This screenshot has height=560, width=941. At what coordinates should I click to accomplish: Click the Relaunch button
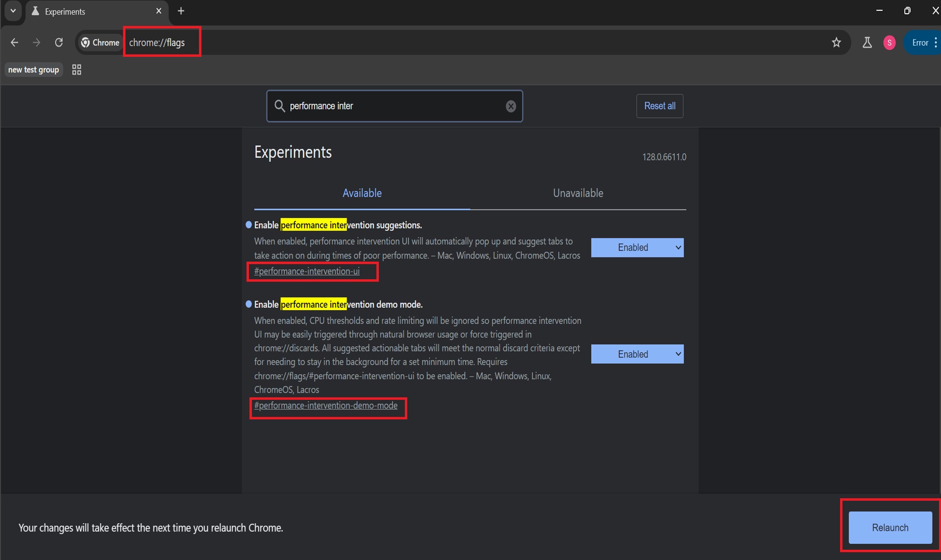coord(891,527)
